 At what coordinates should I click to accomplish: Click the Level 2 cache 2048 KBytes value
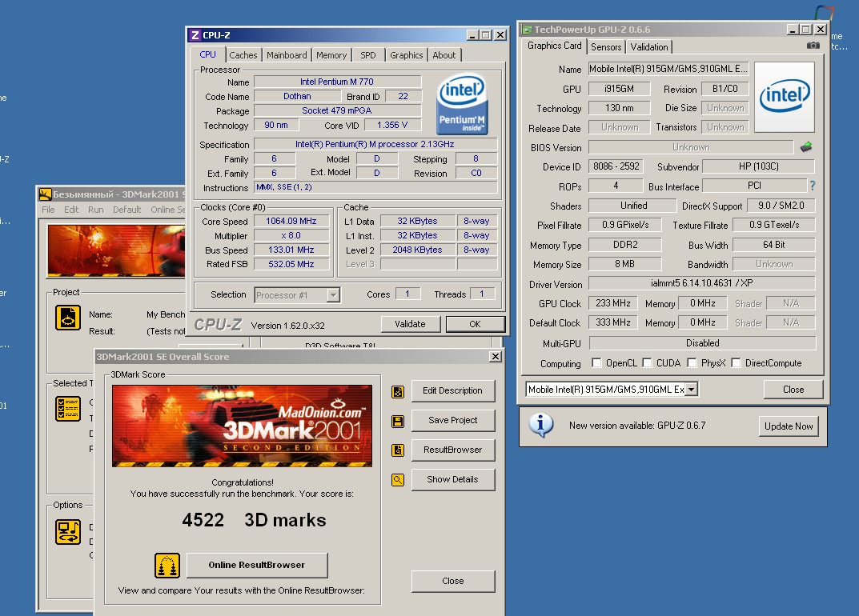coord(417,250)
